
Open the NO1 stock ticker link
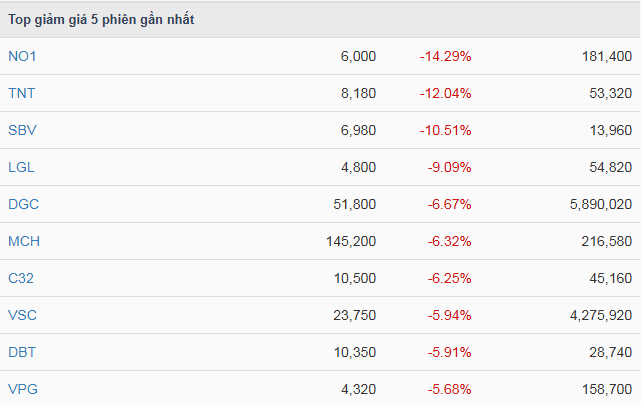[22, 57]
